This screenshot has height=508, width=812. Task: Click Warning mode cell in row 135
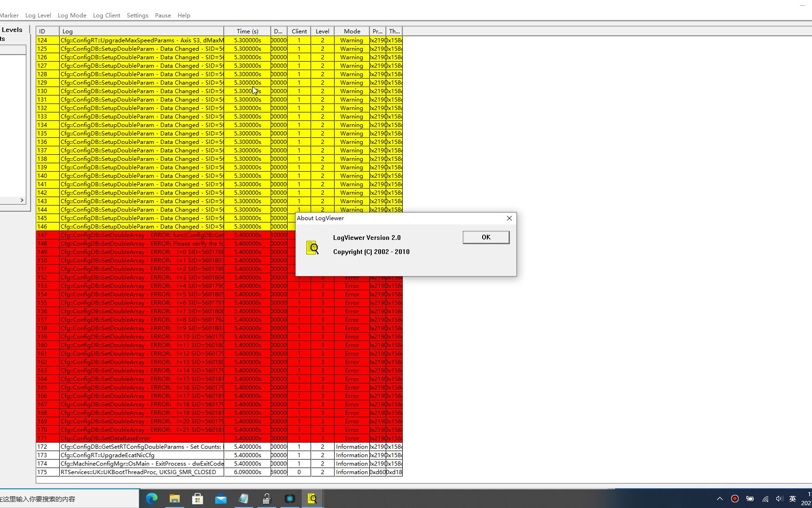tap(351, 134)
